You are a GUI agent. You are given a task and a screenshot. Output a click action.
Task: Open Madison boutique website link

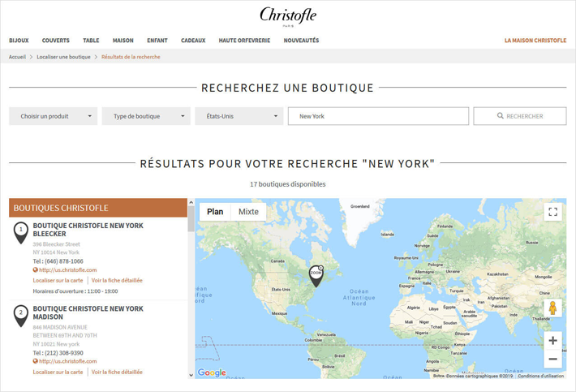tap(68, 361)
